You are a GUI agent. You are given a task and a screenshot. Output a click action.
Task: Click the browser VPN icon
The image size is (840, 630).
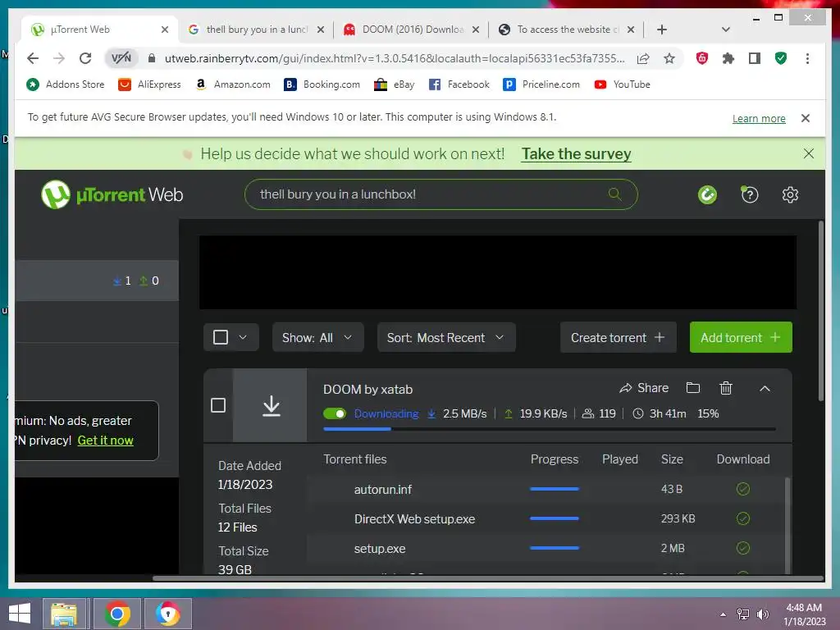coord(121,58)
